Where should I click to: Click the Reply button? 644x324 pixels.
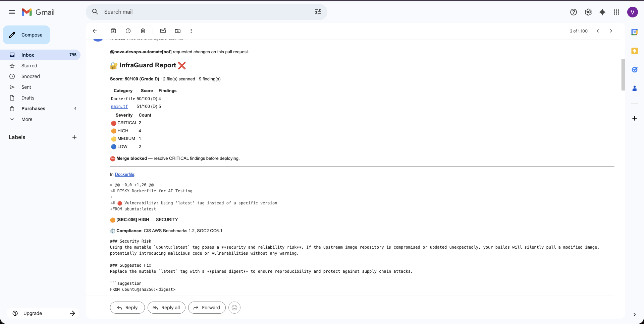click(127, 308)
